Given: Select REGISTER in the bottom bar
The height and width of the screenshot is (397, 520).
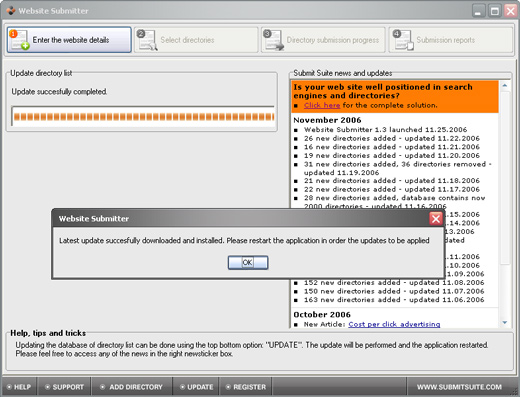Looking at the screenshot, I should pos(246,387).
